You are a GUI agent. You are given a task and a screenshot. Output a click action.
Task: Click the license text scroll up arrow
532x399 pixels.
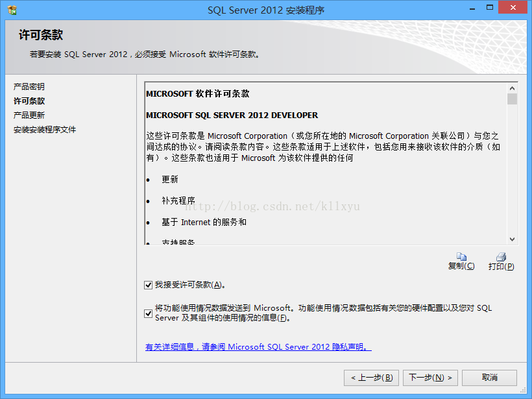click(x=512, y=88)
